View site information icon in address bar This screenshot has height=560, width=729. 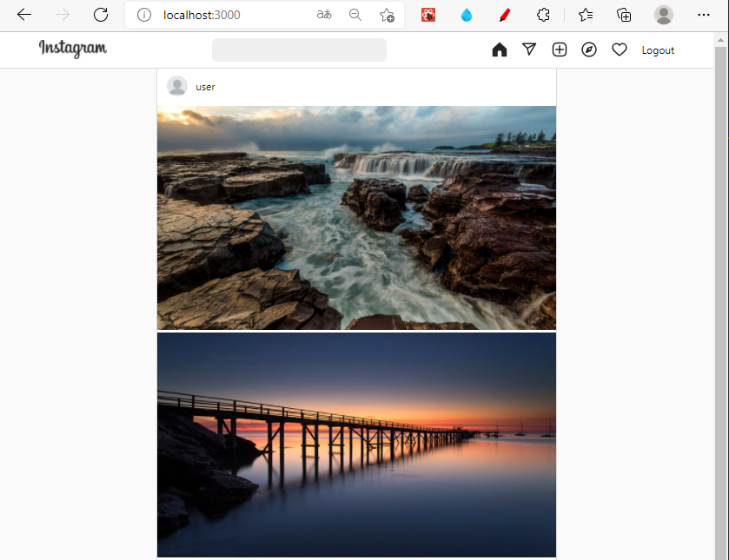pos(144,15)
